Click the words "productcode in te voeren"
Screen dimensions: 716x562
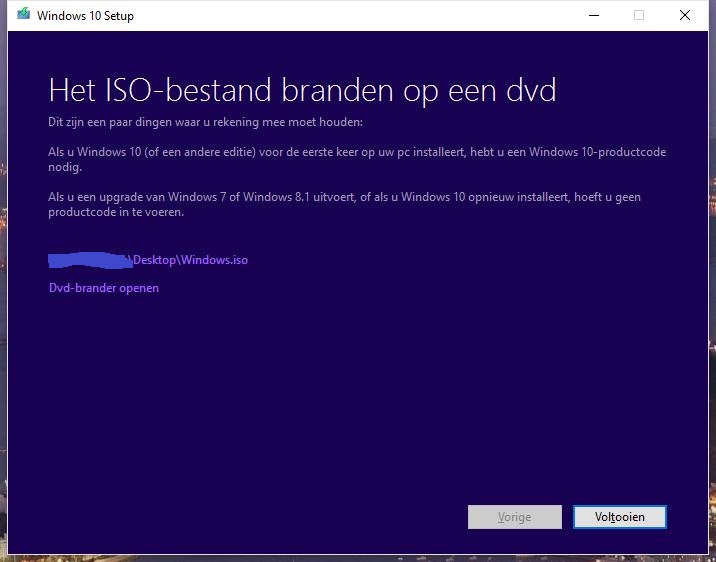coord(116,212)
